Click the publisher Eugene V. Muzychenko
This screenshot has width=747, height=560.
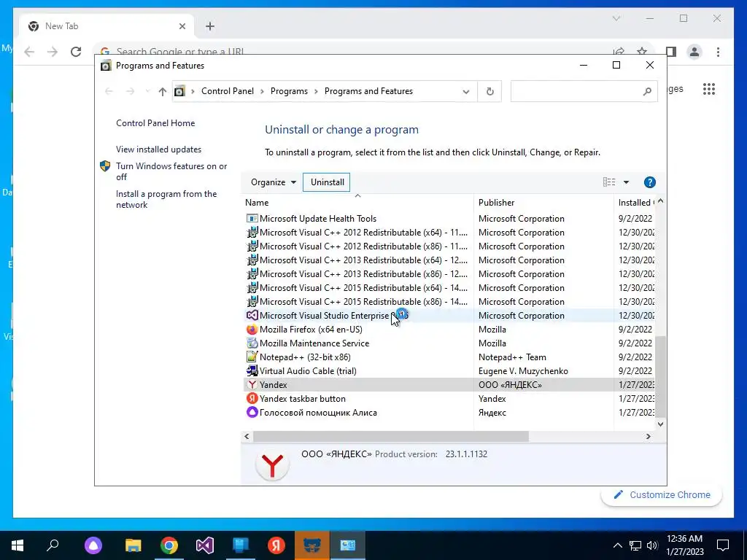coord(523,371)
